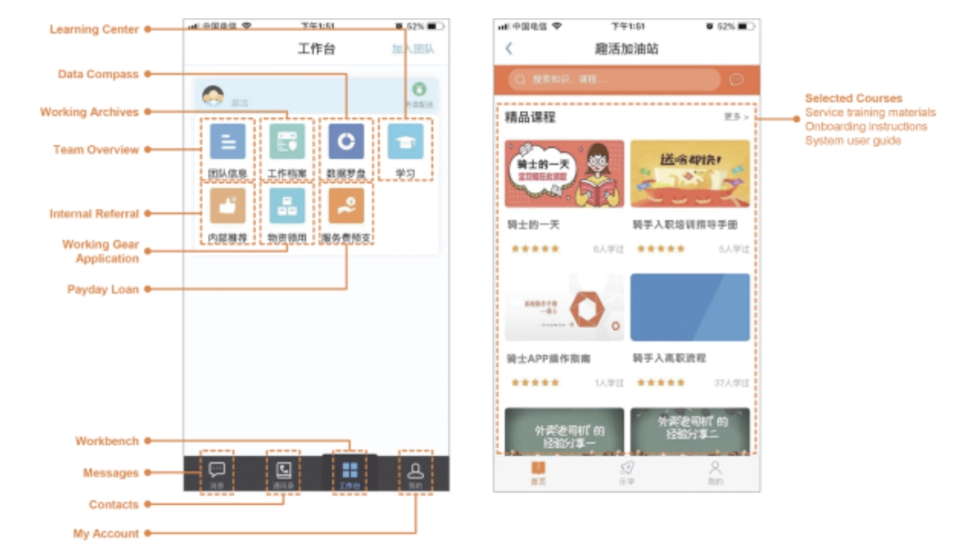Open the Team Info (团队信息) icon
Viewport: 980px width, 554px height.
[x=228, y=142]
